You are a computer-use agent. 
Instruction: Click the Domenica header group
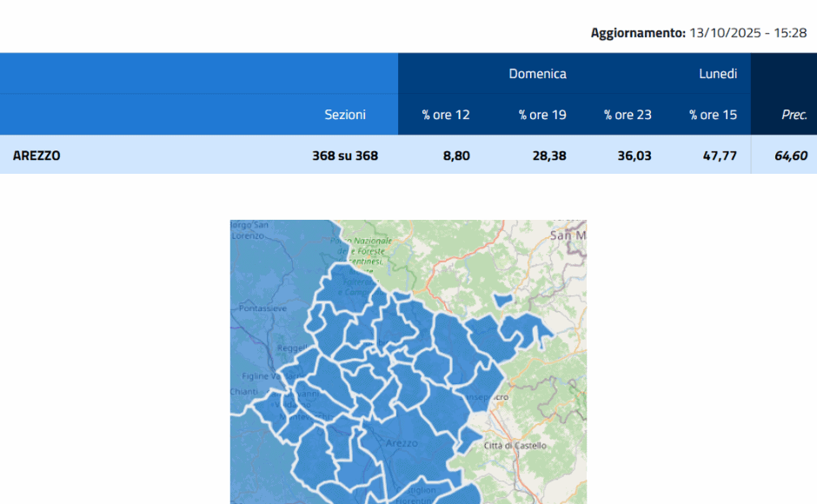click(x=537, y=74)
